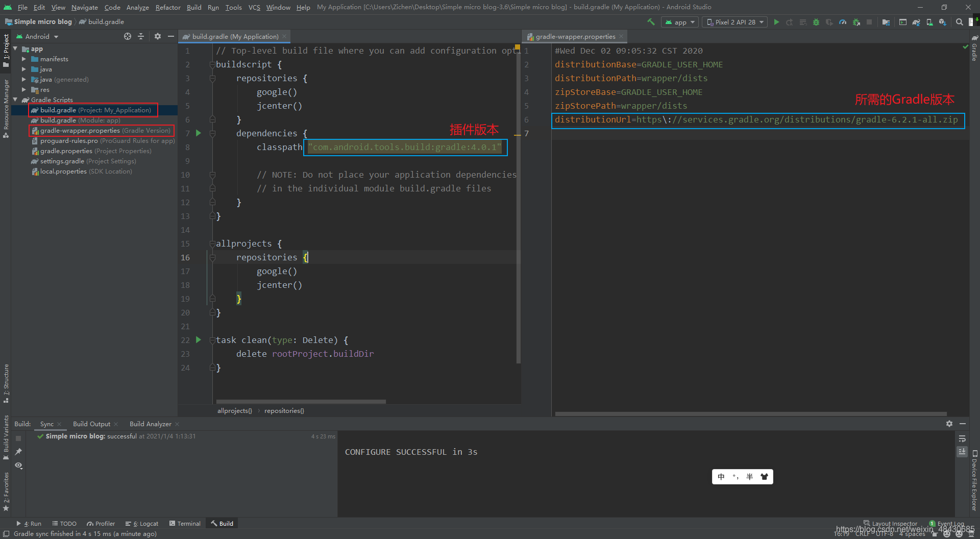Open Event Log in status bar
The width and height of the screenshot is (980, 539).
(x=947, y=523)
